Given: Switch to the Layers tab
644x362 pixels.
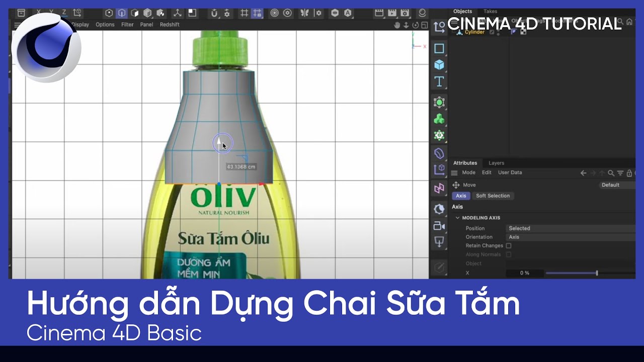Looking at the screenshot, I should (496, 163).
